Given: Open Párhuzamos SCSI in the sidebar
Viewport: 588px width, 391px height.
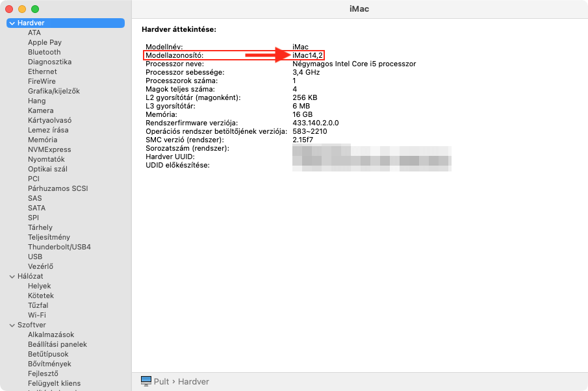Looking at the screenshot, I should coord(58,188).
